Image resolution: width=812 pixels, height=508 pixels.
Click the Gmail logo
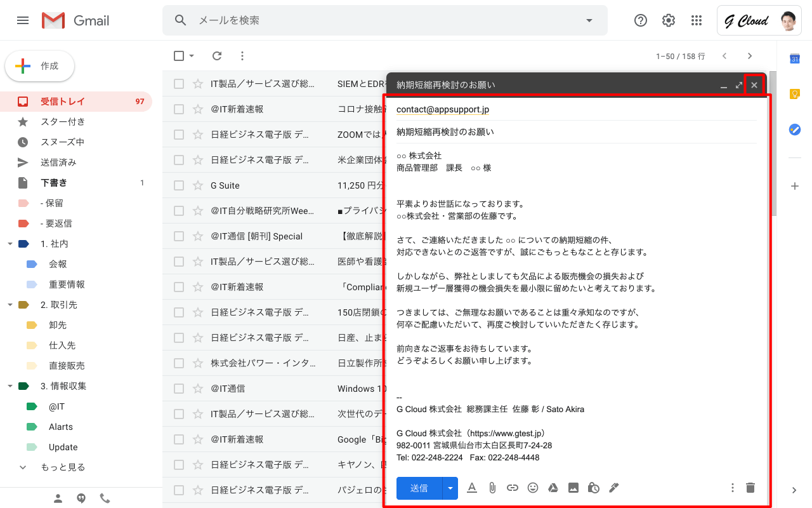point(76,20)
